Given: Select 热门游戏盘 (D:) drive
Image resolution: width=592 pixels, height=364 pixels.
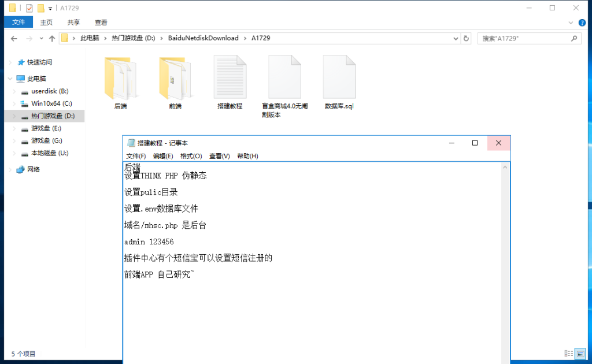Looking at the screenshot, I should [53, 116].
